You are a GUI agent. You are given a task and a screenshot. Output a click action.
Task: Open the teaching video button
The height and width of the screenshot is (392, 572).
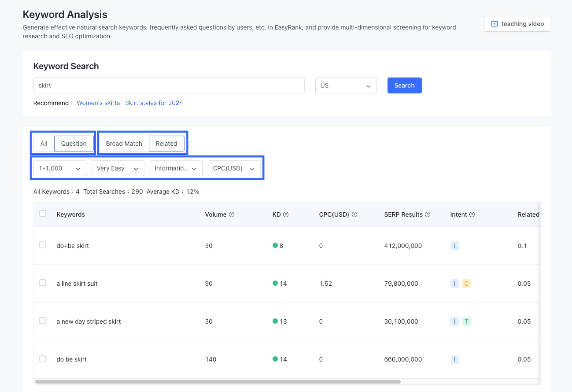517,24
